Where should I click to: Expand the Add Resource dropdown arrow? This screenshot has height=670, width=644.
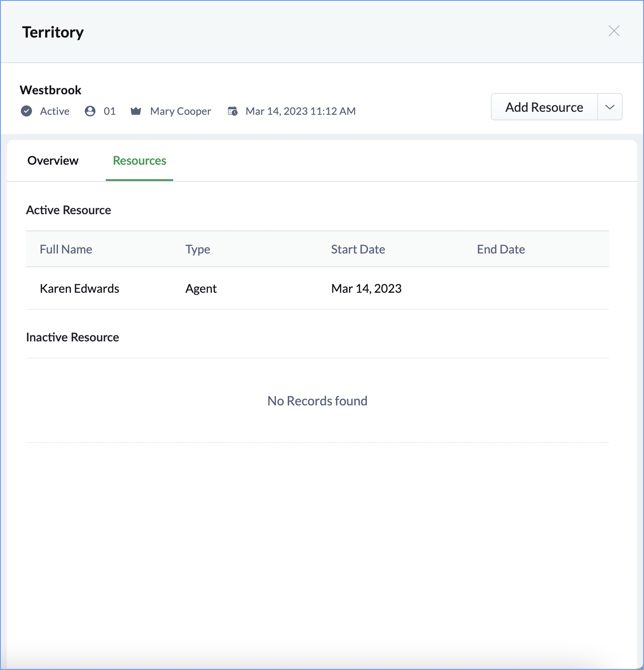click(609, 107)
